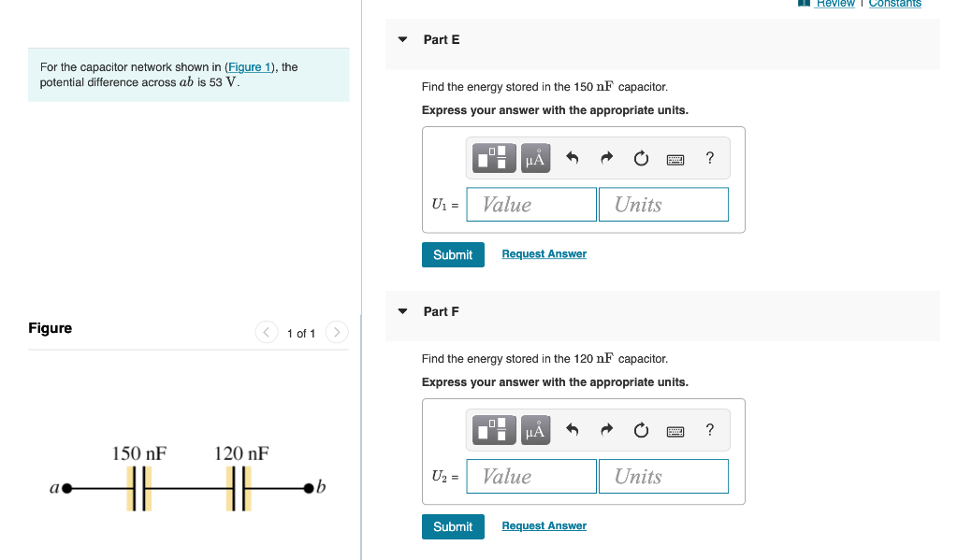Click the keyboard icon in Part F
The image size is (958, 560).
click(675, 430)
